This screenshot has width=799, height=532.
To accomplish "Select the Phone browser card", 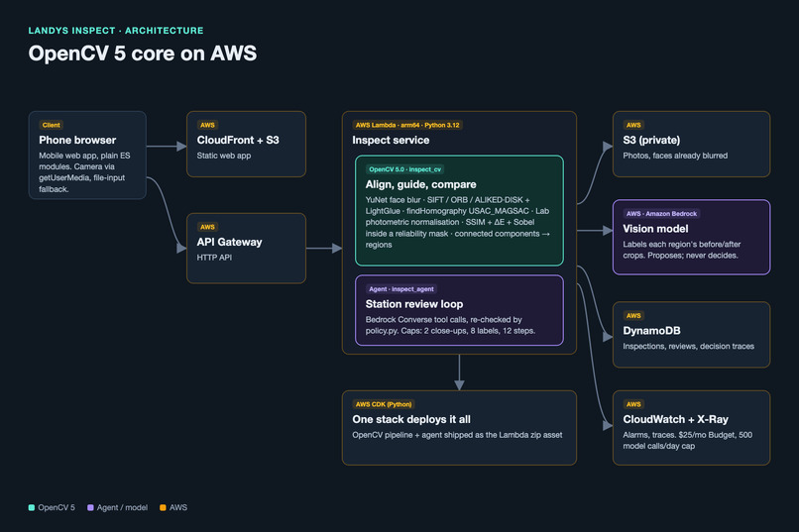I will 87,155.
